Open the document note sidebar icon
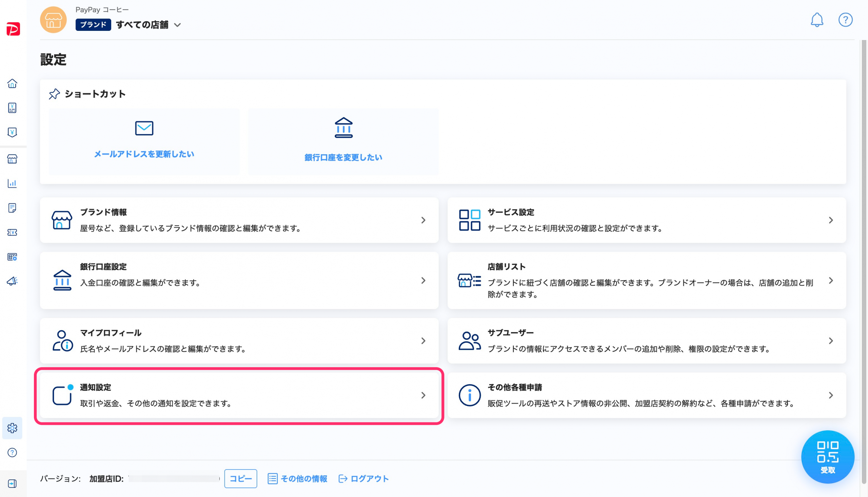 (x=12, y=208)
